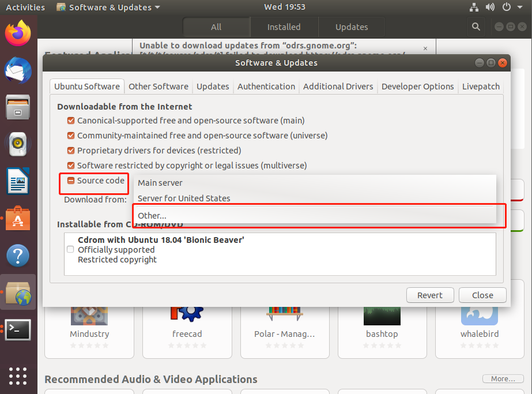
Task: Open the Files manager dock icon
Action: tap(18, 107)
